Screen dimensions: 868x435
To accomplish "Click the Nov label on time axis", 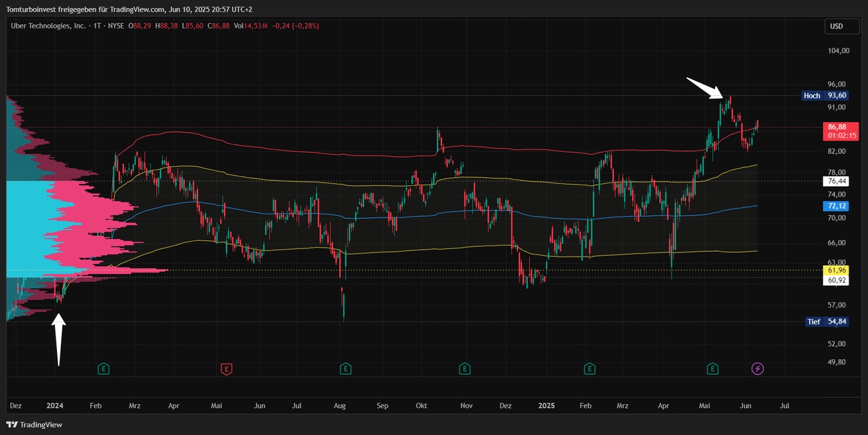I will [466, 406].
